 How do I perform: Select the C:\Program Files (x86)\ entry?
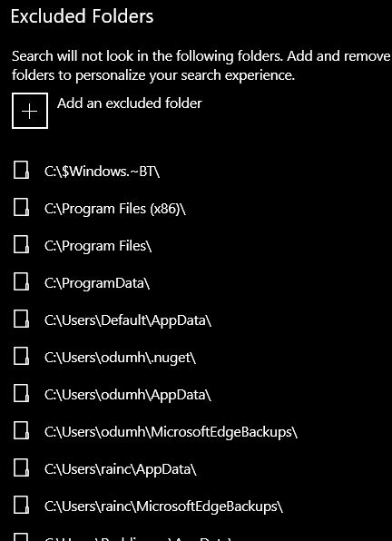pyautogui.click(x=115, y=209)
